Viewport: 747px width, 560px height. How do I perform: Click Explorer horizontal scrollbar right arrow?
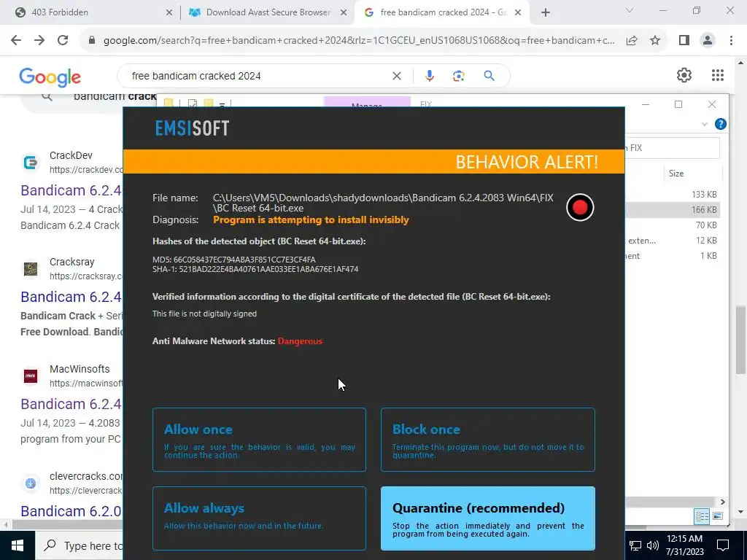click(723, 502)
